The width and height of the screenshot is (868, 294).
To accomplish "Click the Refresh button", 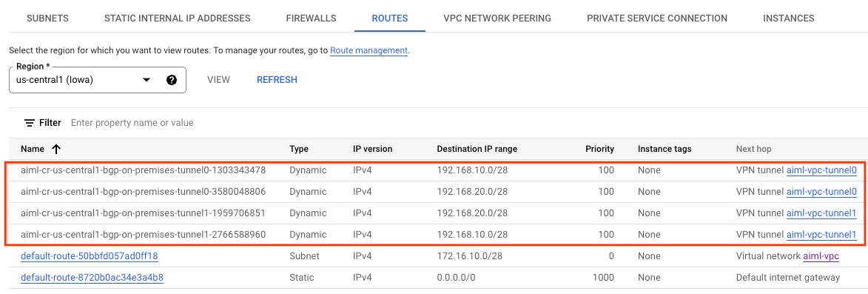I will pyautogui.click(x=277, y=80).
